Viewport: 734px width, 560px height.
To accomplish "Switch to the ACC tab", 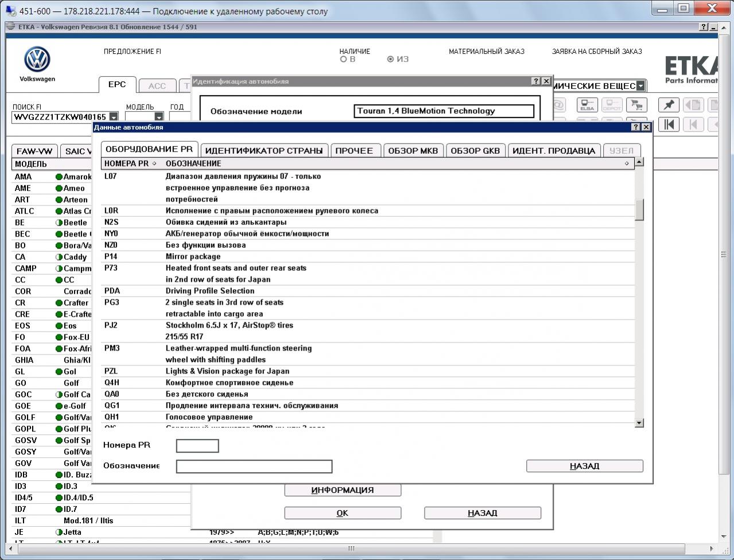I will [x=157, y=86].
